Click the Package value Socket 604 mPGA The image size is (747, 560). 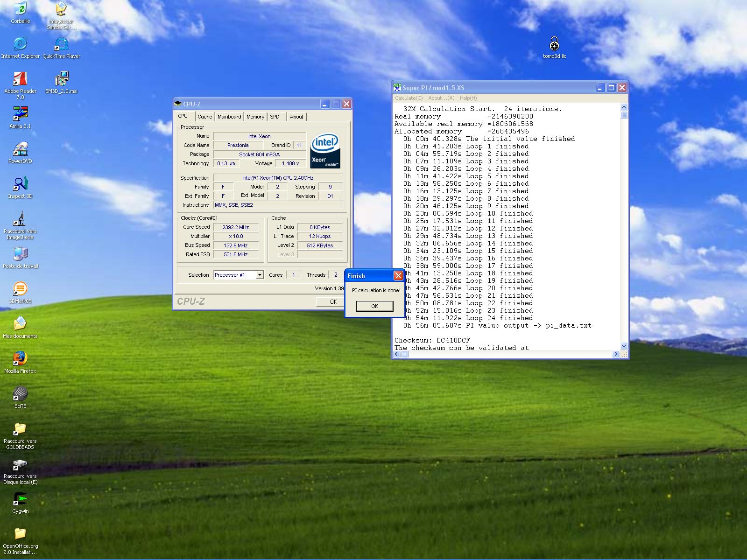coord(260,154)
